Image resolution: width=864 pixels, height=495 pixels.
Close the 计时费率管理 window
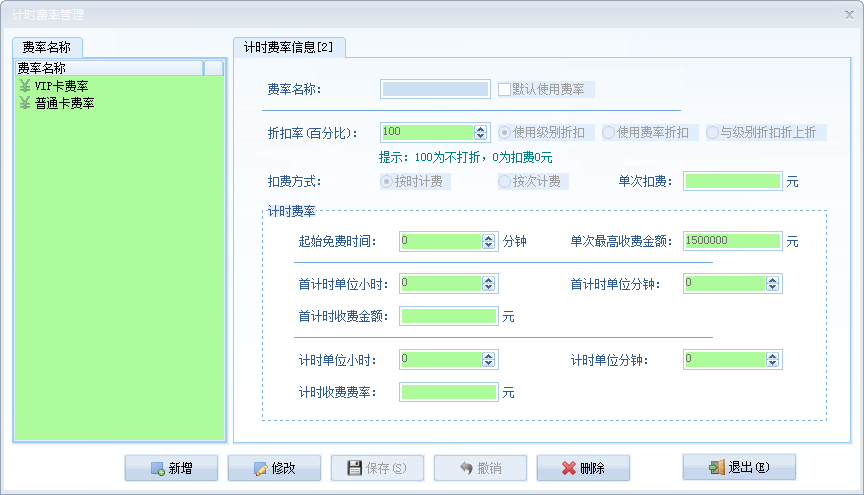(849, 15)
